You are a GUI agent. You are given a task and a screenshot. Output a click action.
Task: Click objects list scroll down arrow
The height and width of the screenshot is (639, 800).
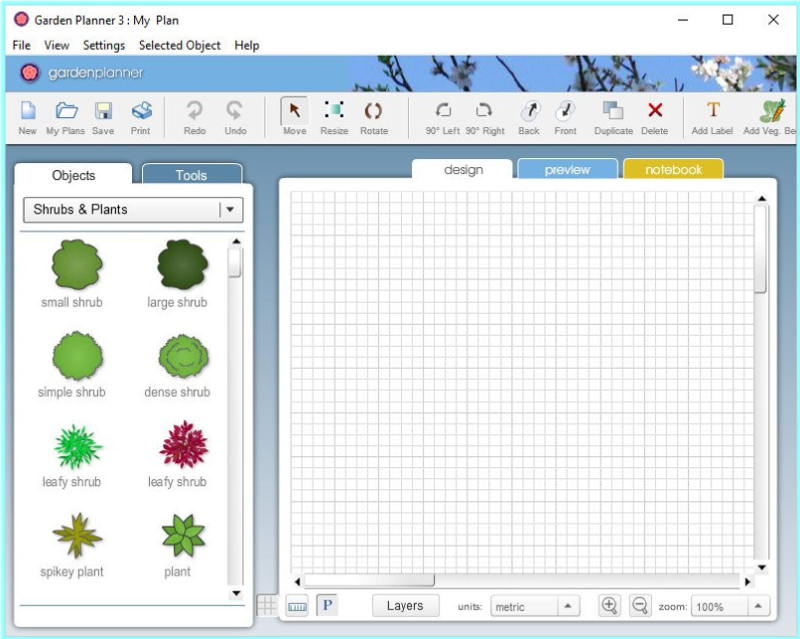236,593
